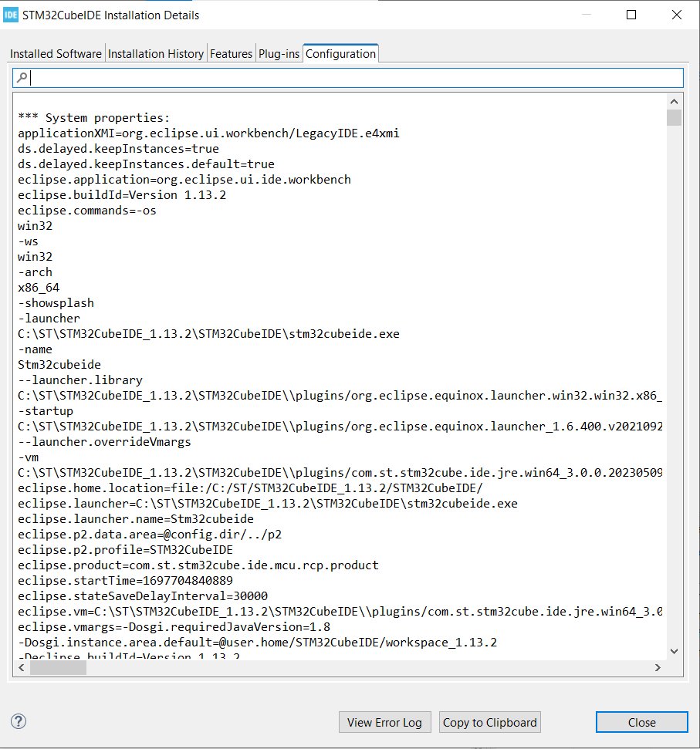Close the Installation Details dialog
Screen dimensions: 700x749
[641, 722]
